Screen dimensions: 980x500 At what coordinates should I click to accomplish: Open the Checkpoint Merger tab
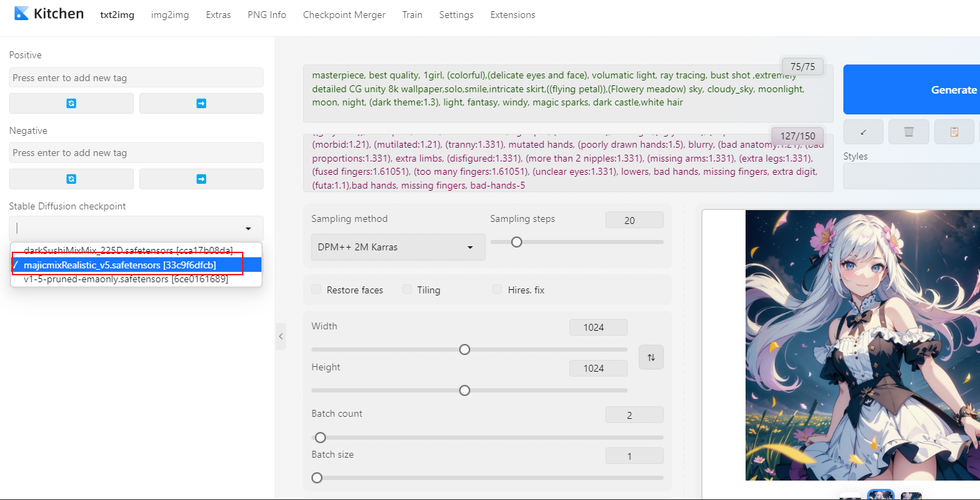[344, 15]
